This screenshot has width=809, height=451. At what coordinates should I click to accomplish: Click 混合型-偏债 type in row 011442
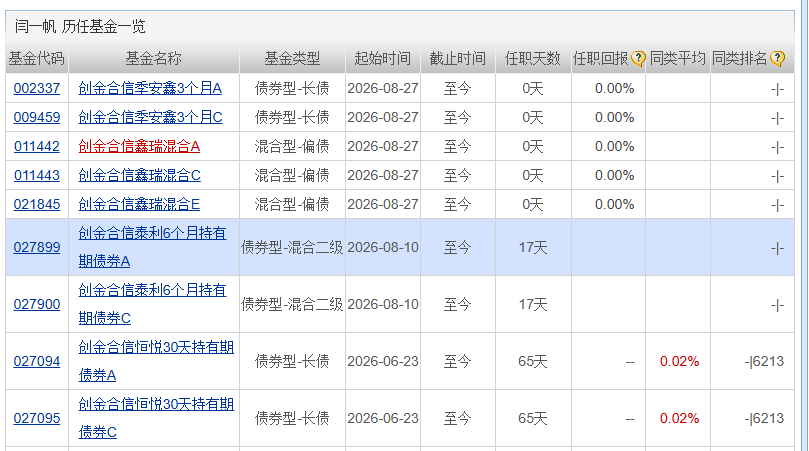(x=292, y=147)
